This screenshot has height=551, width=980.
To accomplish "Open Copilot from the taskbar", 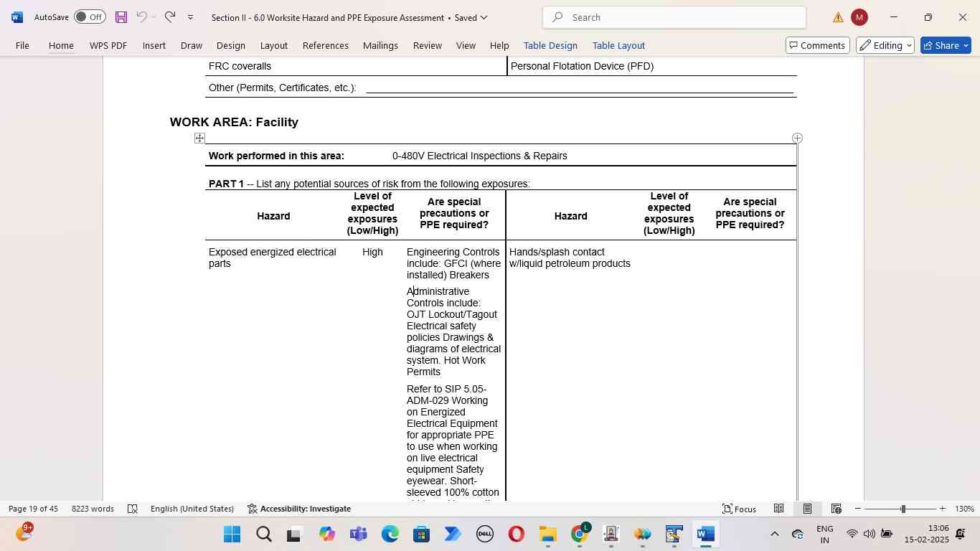I will [x=327, y=534].
